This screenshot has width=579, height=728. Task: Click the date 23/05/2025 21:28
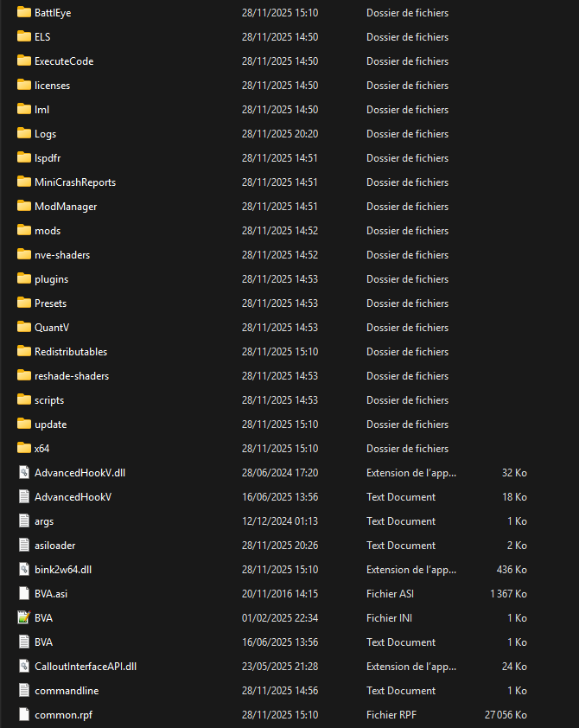coord(280,667)
